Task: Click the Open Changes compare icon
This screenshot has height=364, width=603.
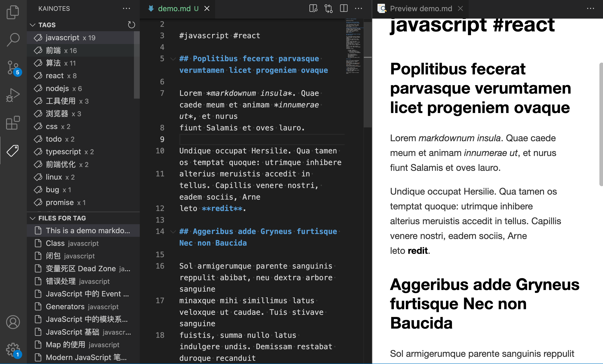Action: 328,9
